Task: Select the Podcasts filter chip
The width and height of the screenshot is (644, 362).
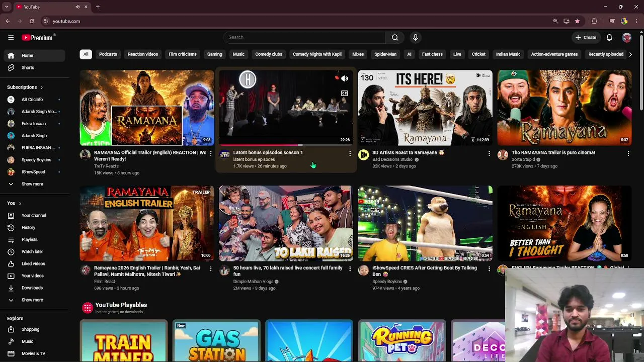Action: tap(108, 54)
